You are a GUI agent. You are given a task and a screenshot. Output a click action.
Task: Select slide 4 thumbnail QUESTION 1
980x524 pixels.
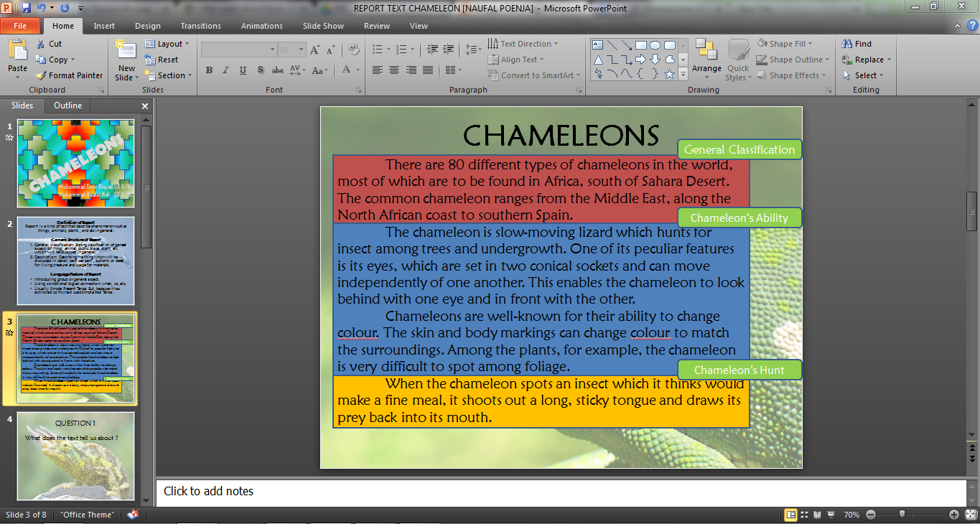click(75, 456)
